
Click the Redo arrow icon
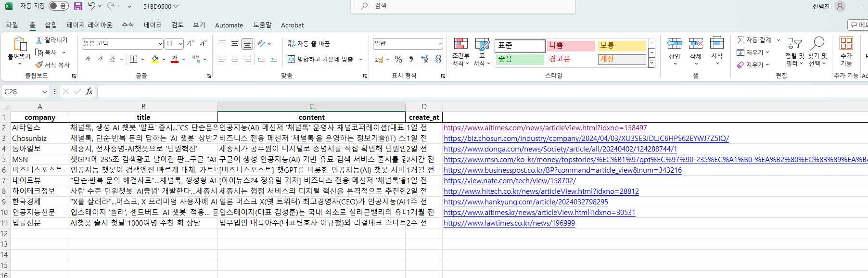(x=110, y=6)
